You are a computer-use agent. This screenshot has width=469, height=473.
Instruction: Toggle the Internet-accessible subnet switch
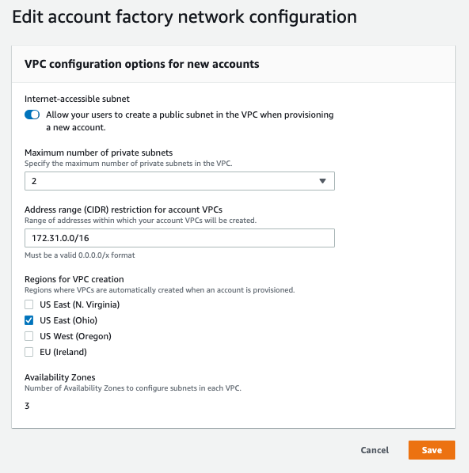pos(32,115)
